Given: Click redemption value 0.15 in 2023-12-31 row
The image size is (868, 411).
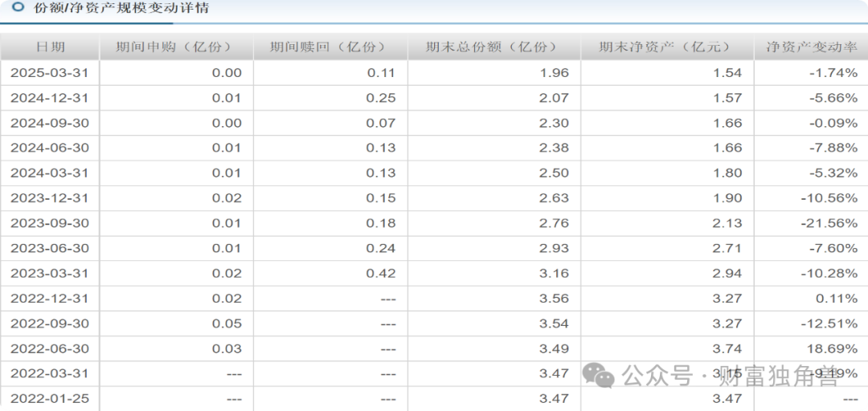Looking at the screenshot, I should point(381,197).
